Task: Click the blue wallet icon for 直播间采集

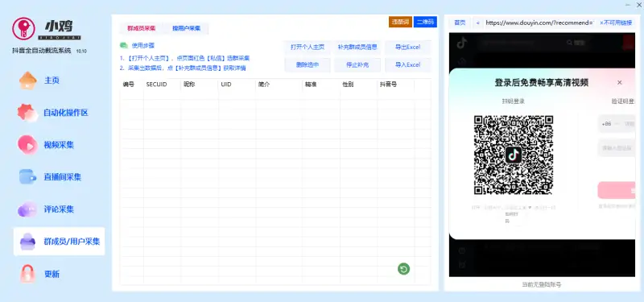Action: (27, 176)
